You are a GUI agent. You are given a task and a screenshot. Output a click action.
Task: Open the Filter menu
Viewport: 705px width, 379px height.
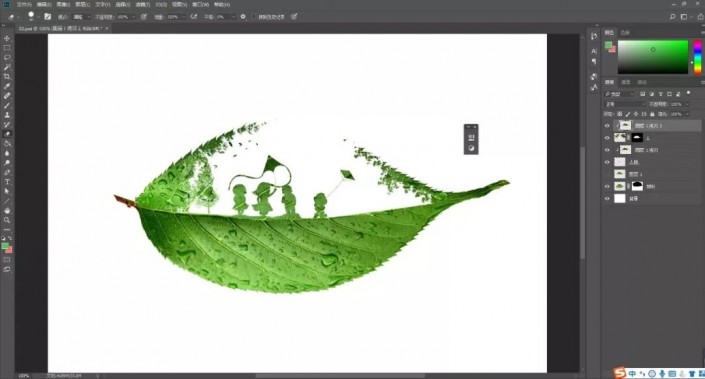(x=142, y=4)
